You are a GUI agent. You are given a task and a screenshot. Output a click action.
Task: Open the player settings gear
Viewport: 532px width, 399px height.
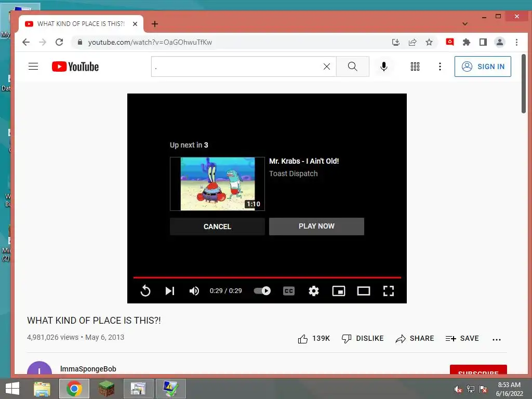tap(313, 291)
